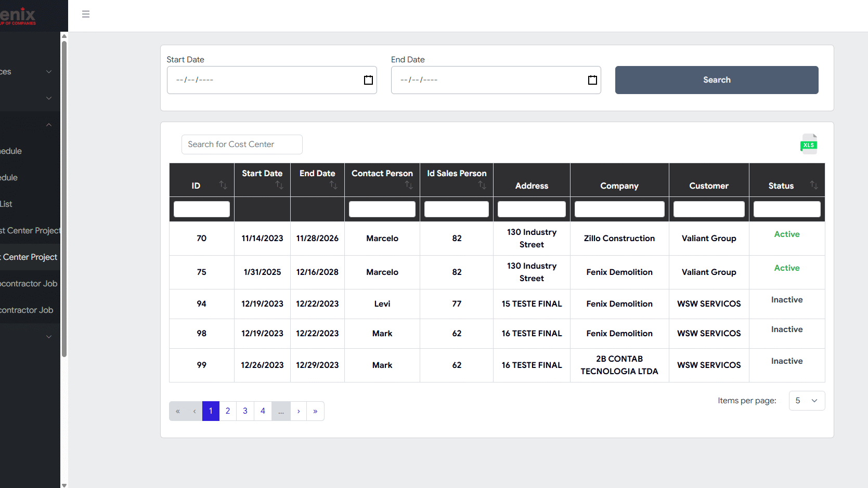Click the Status column filter box
Image resolution: width=868 pixels, height=488 pixels.
[787, 209]
